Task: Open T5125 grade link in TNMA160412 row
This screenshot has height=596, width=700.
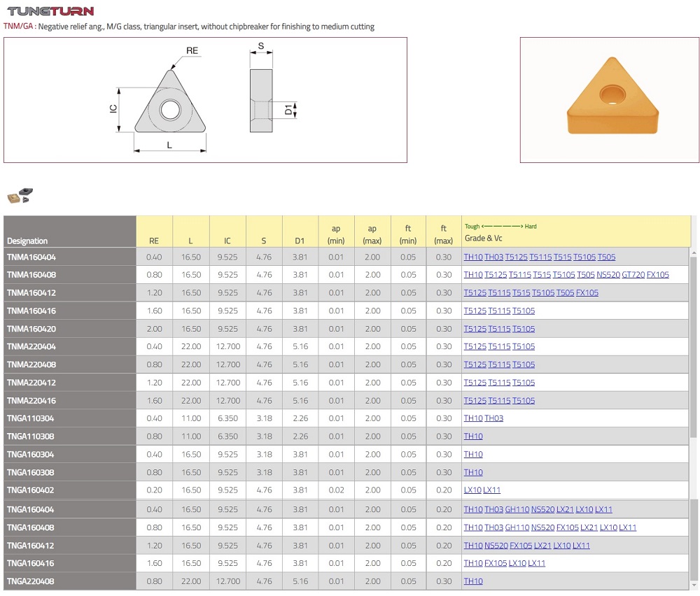Action: (x=475, y=292)
